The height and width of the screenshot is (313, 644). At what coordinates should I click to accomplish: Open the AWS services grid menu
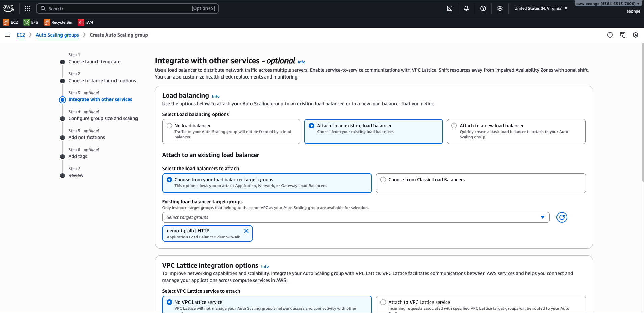[28, 8]
